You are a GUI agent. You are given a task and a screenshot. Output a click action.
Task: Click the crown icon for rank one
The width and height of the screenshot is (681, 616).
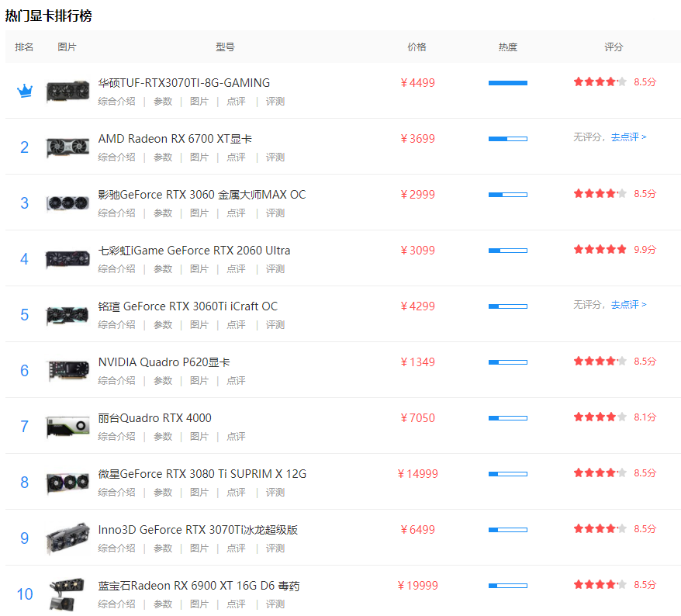[x=25, y=91]
